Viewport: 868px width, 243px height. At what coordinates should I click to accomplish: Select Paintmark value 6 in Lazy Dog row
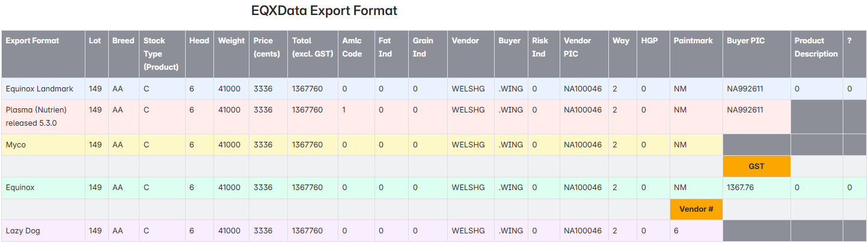[x=676, y=231]
